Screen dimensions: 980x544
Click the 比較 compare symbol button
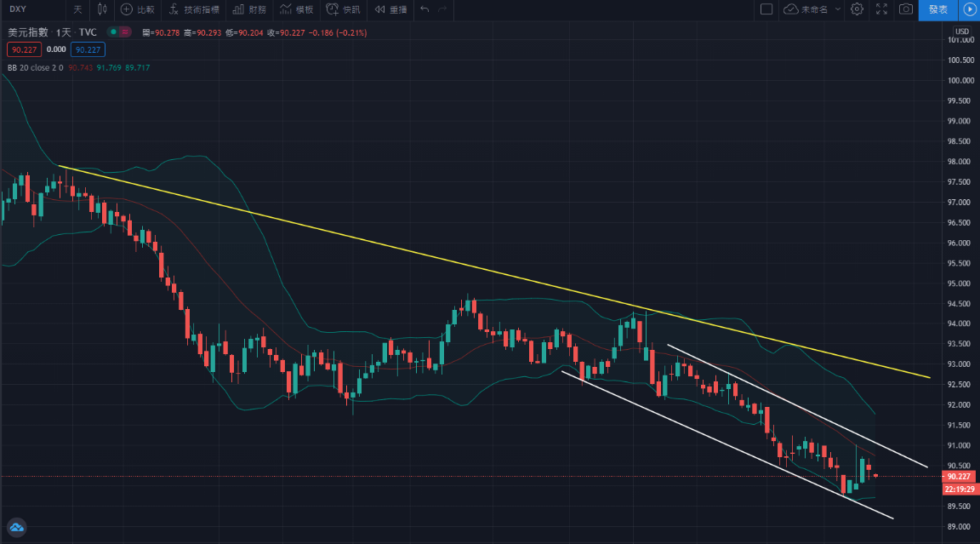(x=138, y=9)
